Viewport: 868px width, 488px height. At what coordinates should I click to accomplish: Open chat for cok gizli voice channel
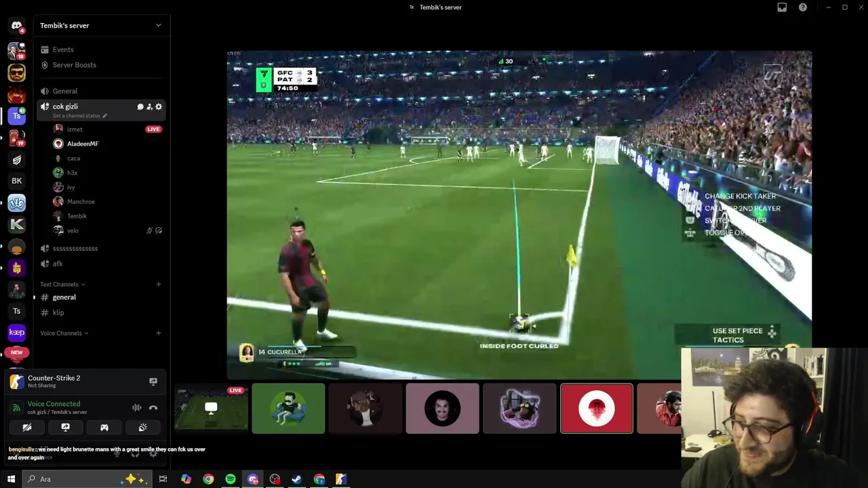click(140, 106)
